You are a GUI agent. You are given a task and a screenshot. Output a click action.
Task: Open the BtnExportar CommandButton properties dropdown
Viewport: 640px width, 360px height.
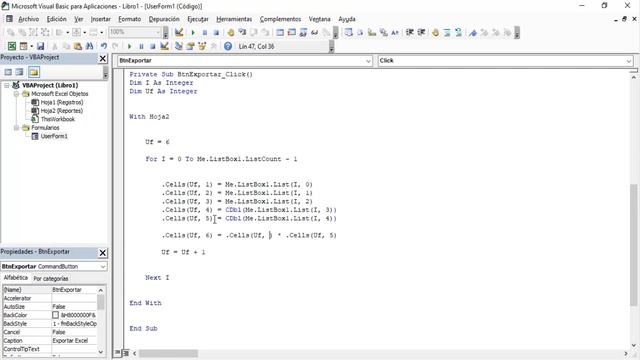tap(102, 267)
